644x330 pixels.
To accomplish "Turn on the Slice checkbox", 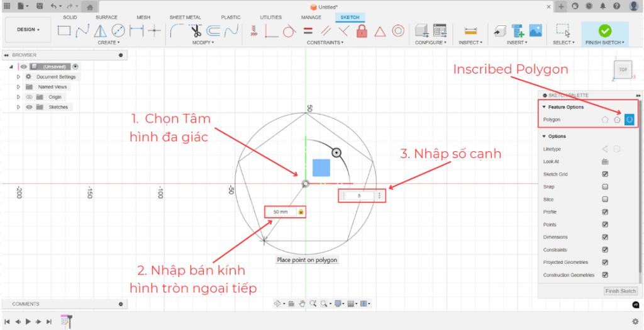I will [x=605, y=200].
